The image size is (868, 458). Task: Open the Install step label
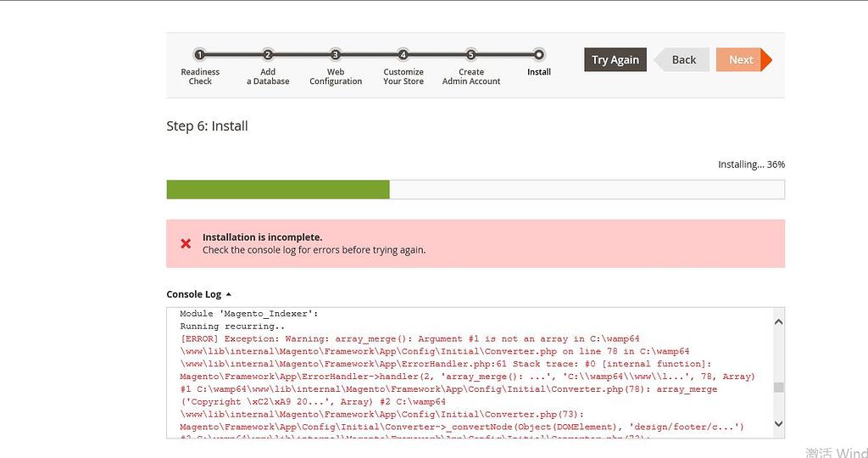click(538, 72)
